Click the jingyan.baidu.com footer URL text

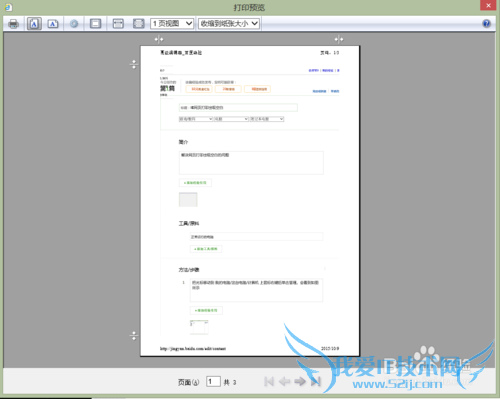click(193, 349)
